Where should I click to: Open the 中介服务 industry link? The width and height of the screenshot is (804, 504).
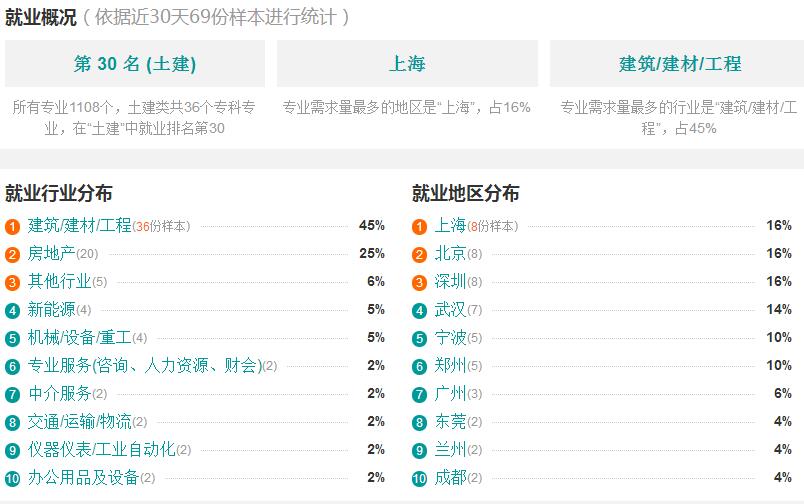(x=59, y=393)
